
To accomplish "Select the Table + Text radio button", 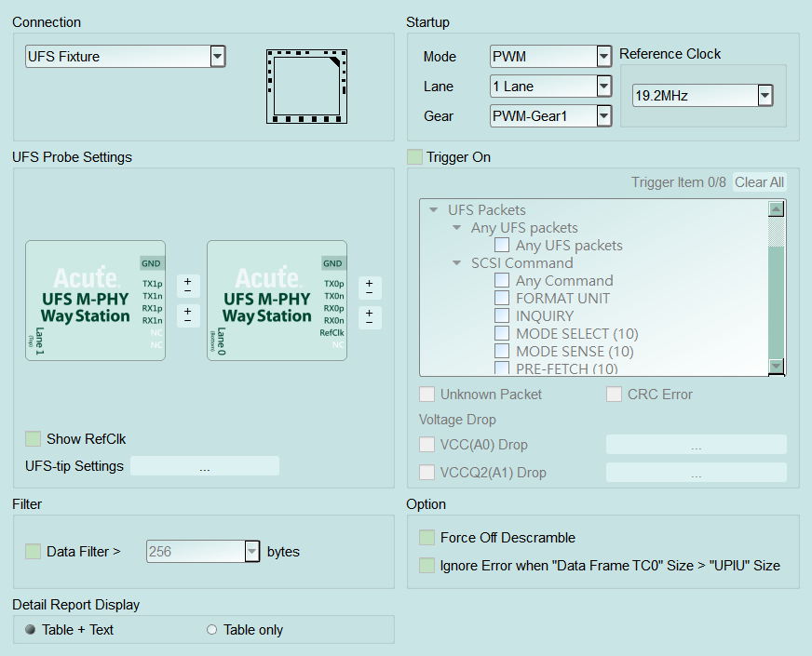I will pyautogui.click(x=31, y=630).
